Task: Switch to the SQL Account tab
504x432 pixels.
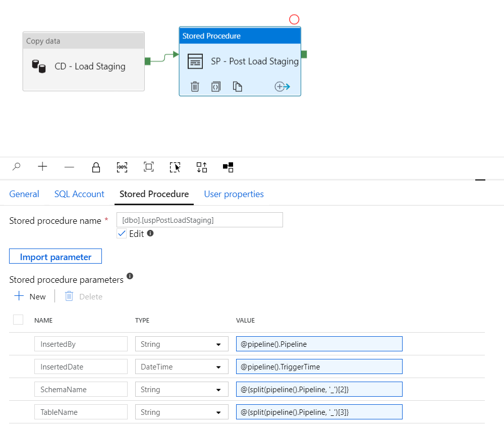Action: [79, 194]
